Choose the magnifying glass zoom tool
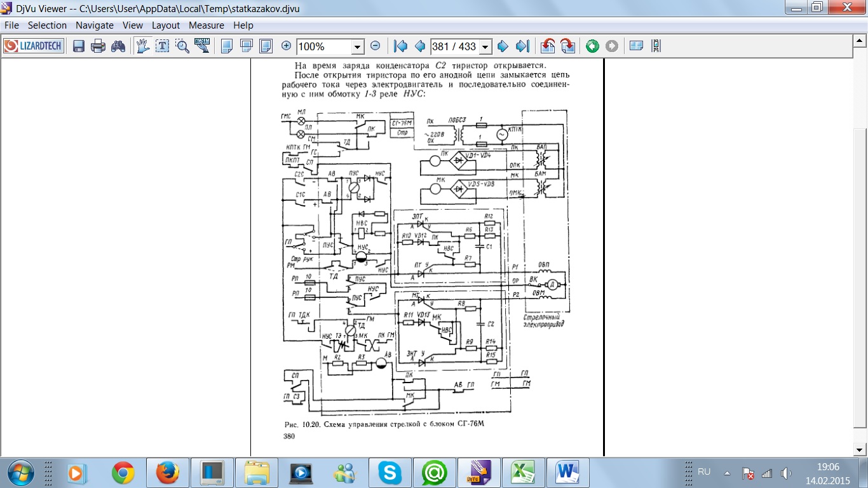Screen dimensions: 868x488 tap(182, 46)
